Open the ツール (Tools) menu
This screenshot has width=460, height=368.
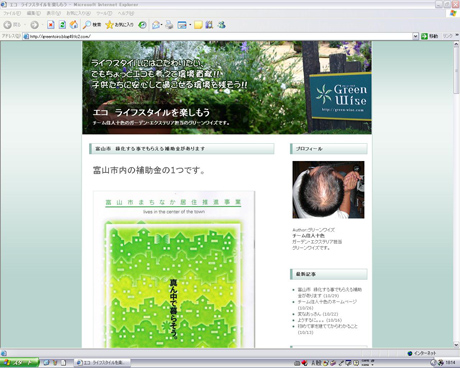click(x=104, y=13)
